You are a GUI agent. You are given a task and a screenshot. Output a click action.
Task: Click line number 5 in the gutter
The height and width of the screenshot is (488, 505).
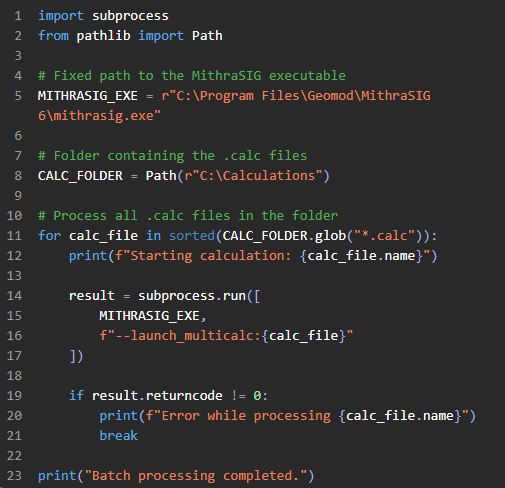(x=18, y=96)
